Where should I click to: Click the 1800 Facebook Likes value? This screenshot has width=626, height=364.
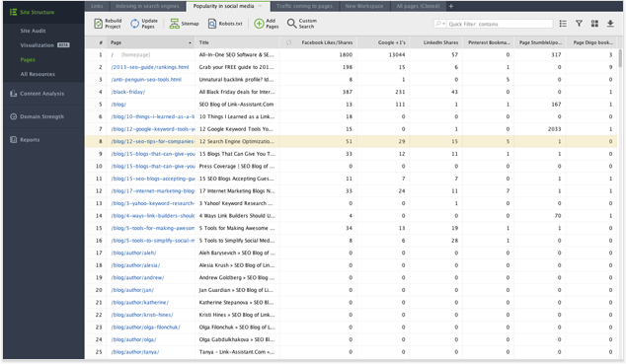(346, 54)
